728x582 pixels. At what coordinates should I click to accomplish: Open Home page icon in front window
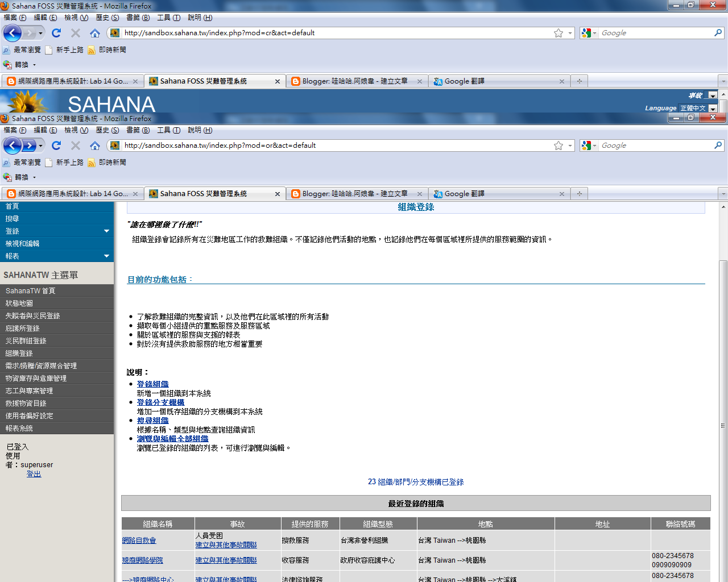[95, 145]
